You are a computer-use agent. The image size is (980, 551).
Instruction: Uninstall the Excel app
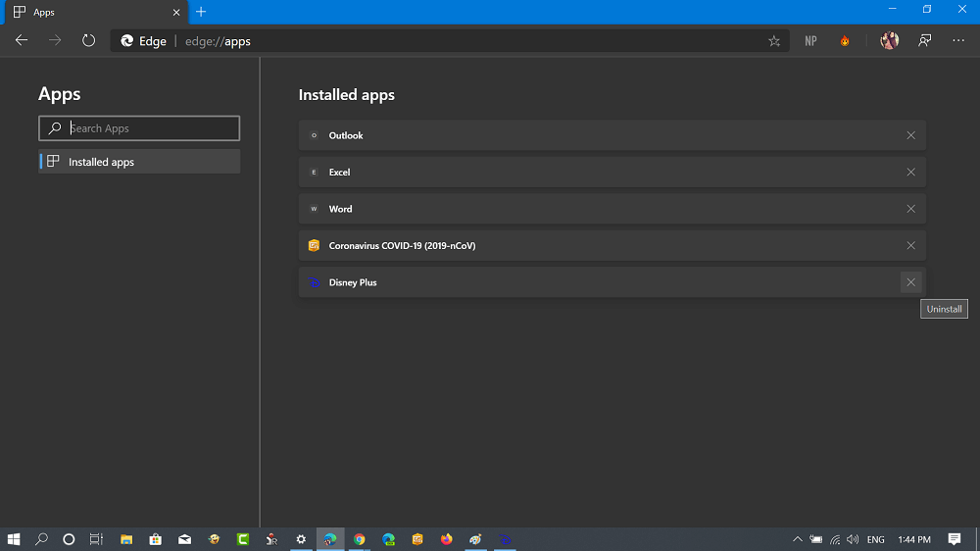point(910,172)
